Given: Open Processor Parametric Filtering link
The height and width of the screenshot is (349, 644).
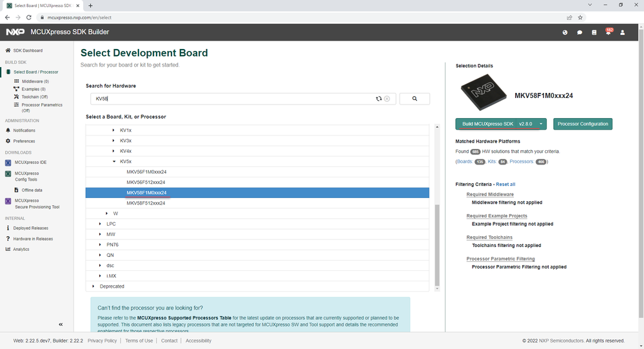Looking at the screenshot, I should (x=501, y=259).
